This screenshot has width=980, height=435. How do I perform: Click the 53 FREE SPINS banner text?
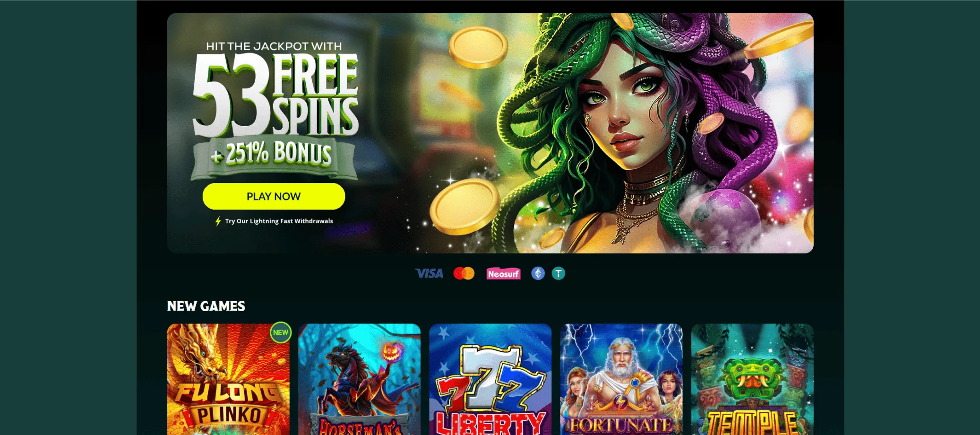point(275,95)
